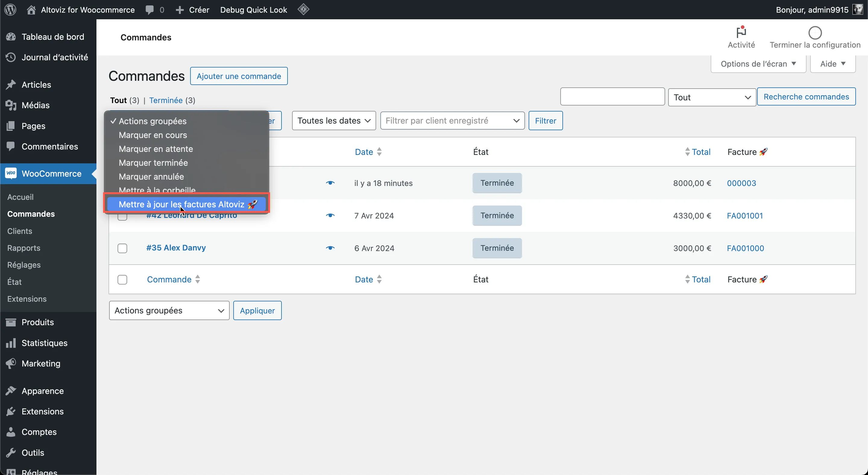Open invoice FA001001
868x475 pixels.
pyautogui.click(x=745, y=215)
